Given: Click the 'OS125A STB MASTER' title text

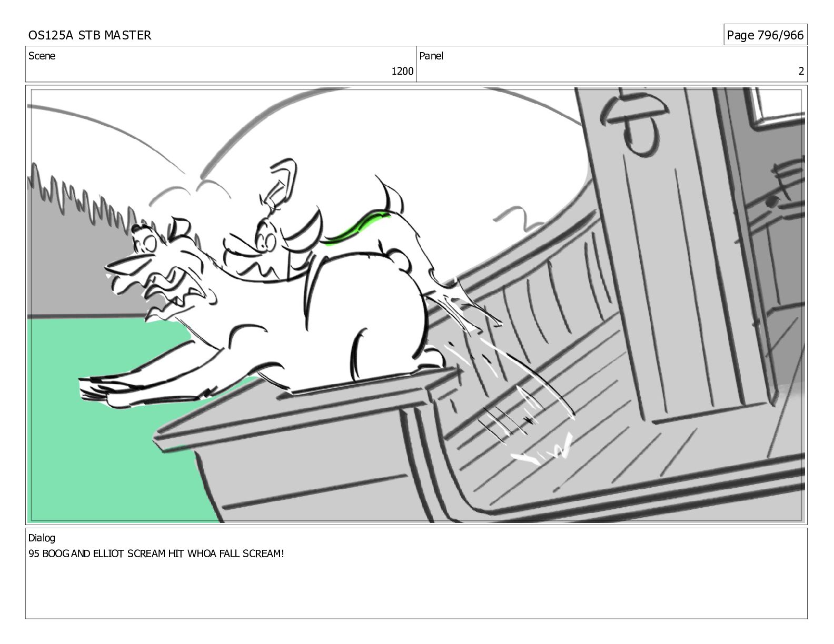Looking at the screenshot, I should click(x=90, y=35).
